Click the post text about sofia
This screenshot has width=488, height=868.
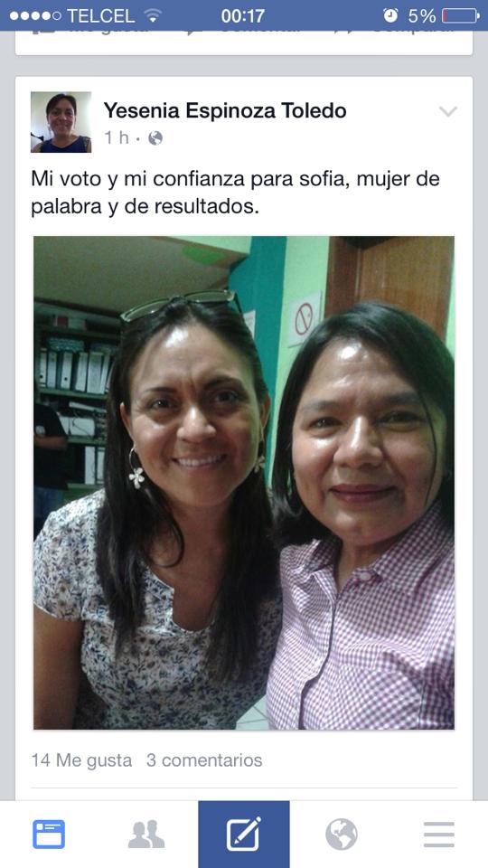click(235, 193)
